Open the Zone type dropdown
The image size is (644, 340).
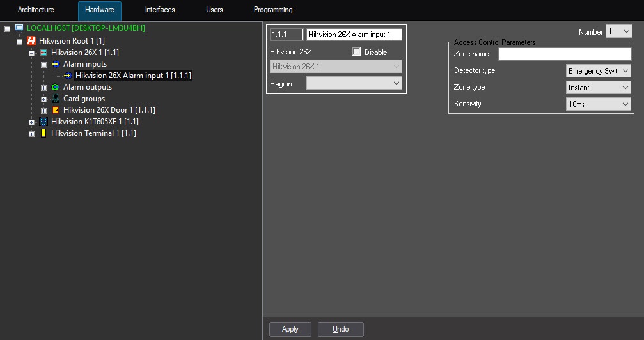pyautogui.click(x=599, y=87)
